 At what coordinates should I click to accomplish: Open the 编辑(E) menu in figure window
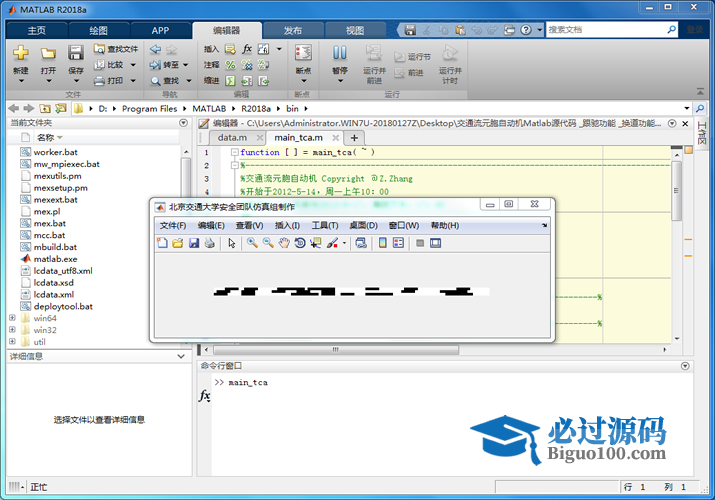pos(211,226)
